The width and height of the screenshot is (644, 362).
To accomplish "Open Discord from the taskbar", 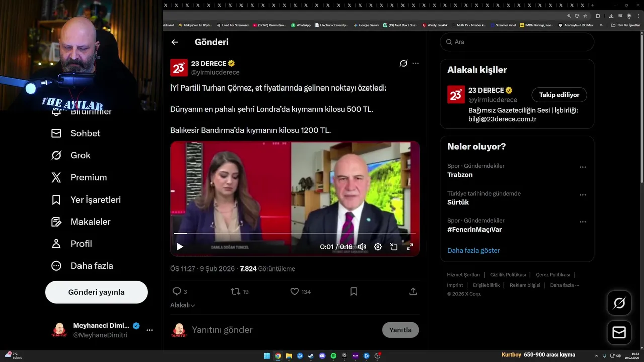I will [x=323, y=356].
